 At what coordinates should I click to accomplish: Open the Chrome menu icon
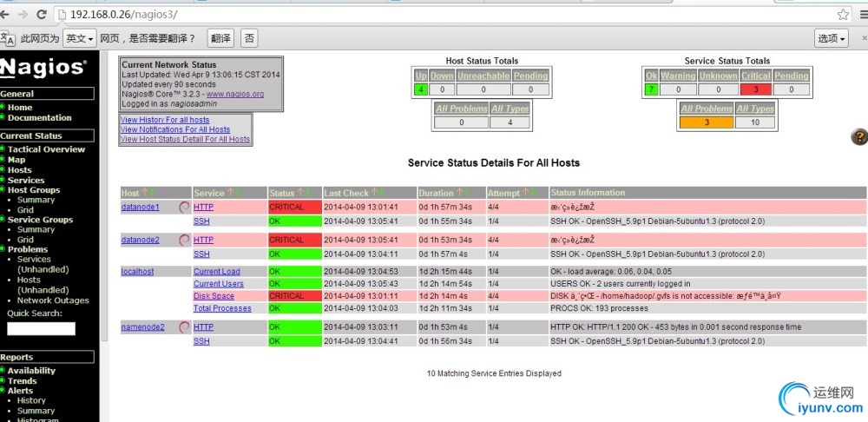coord(864,15)
